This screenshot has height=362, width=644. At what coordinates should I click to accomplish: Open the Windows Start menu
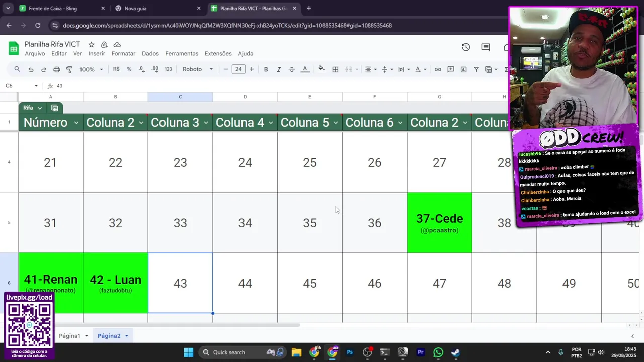(x=188, y=352)
